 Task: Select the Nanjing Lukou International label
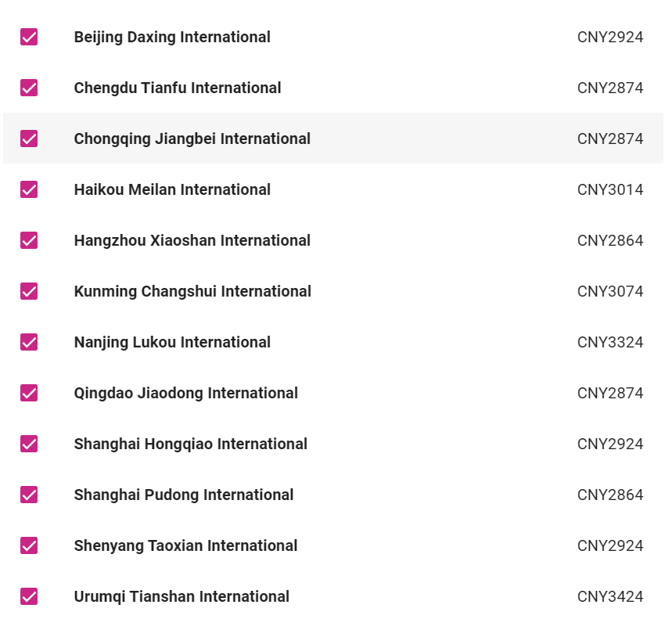pyautogui.click(x=172, y=342)
